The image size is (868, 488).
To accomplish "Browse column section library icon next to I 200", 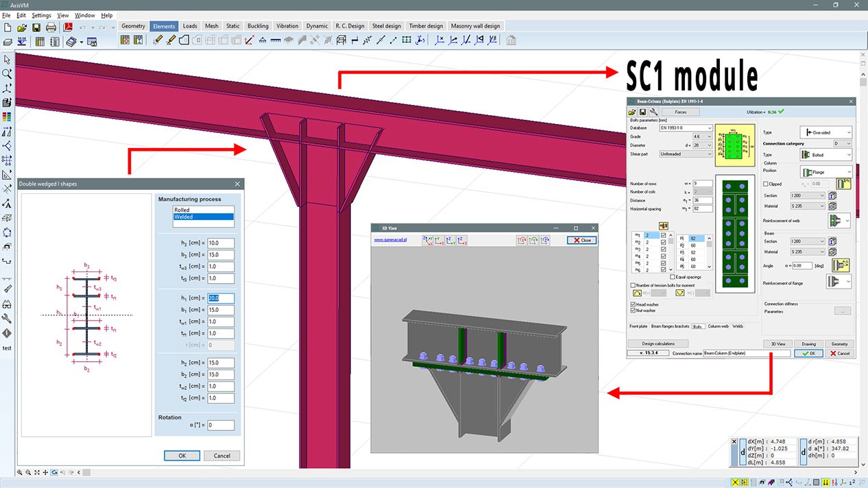I will coord(832,195).
